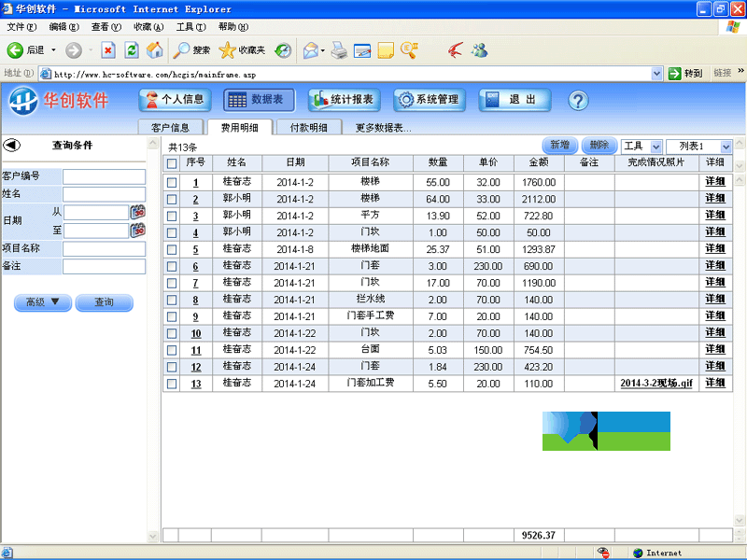Viewport: 747px width, 560px height.
Task: Select checkbox for row 13
Action: tap(171, 384)
